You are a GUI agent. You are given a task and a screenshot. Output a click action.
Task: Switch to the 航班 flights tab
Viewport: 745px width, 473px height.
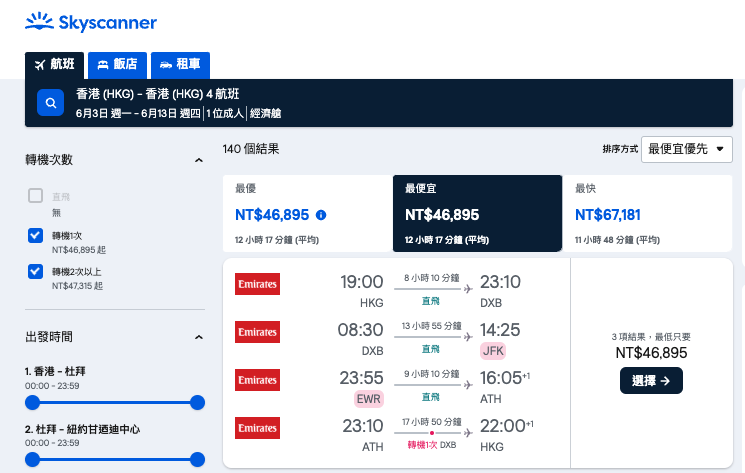coord(55,65)
